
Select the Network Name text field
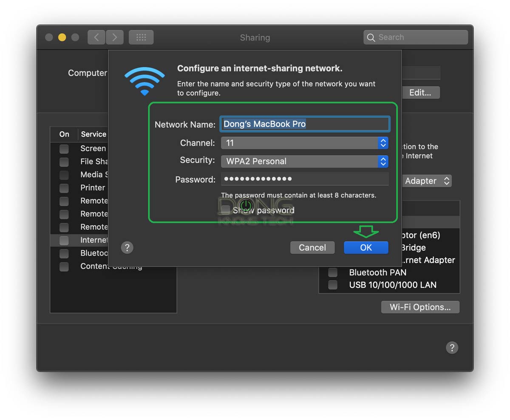(x=305, y=124)
